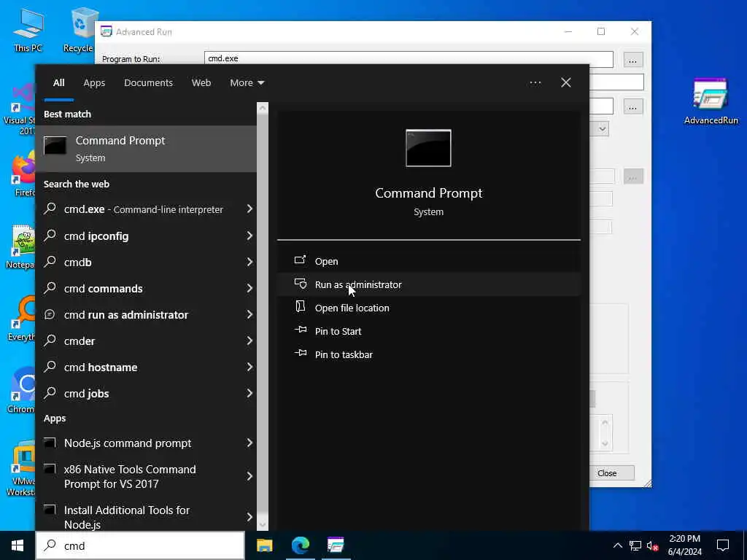This screenshot has height=560, width=747.
Task: Choose Pin to taskbar
Action: pos(428,354)
